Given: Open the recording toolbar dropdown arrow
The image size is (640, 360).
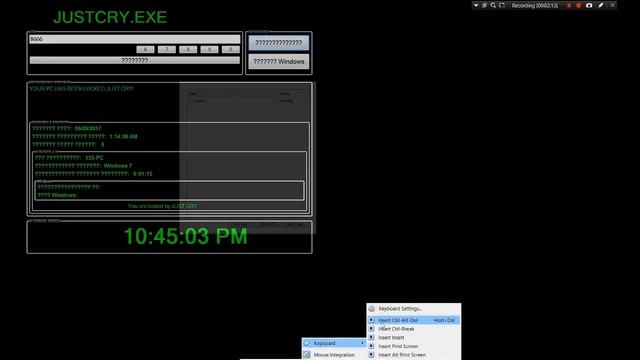Looking at the screenshot, I should pyautogui.click(x=476, y=5).
